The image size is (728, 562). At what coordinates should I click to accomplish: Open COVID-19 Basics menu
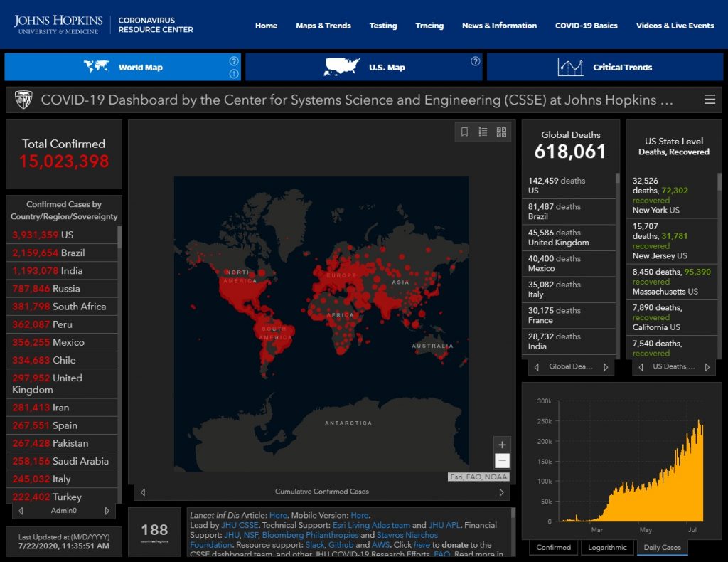point(587,26)
